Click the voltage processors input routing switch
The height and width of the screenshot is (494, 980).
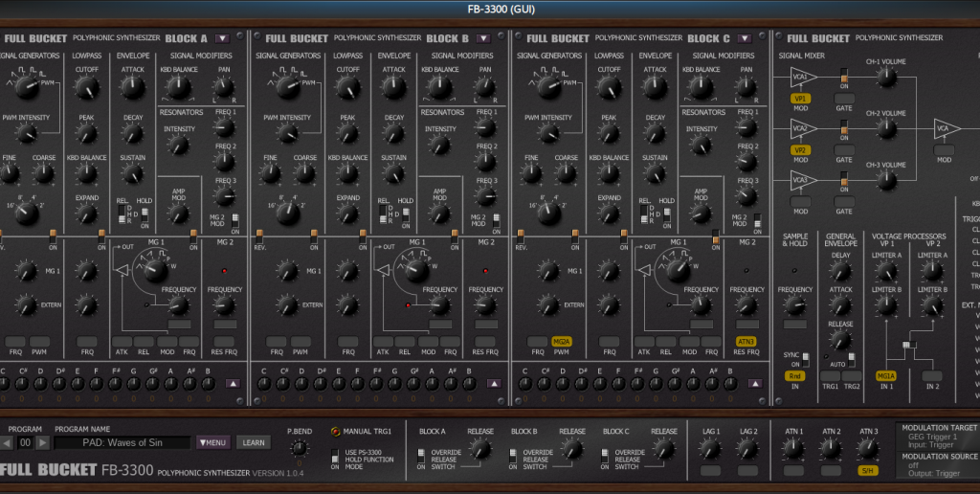tap(909, 345)
